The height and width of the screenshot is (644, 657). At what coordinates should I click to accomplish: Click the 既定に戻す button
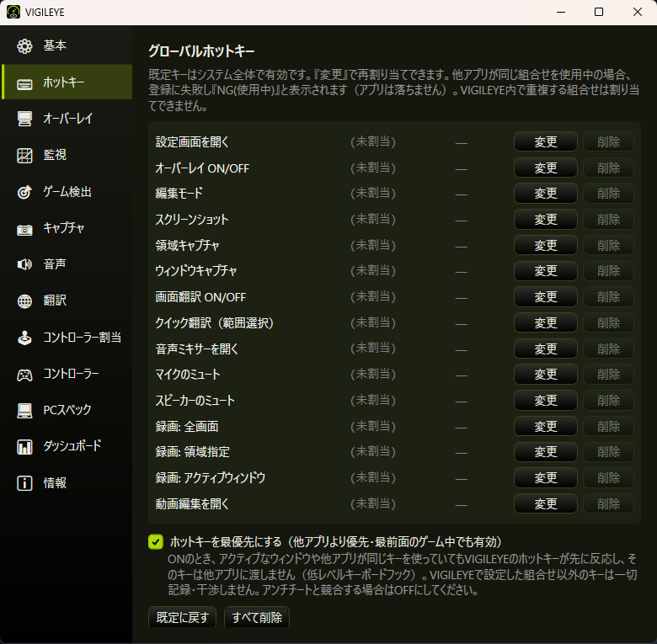(182, 617)
